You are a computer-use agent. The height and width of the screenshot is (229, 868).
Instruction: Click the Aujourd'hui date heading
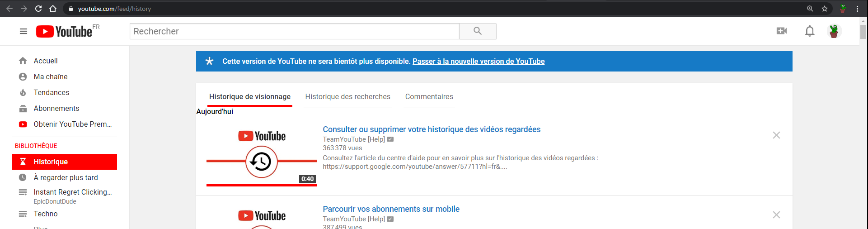pyautogui.click(x=215, y=111)
